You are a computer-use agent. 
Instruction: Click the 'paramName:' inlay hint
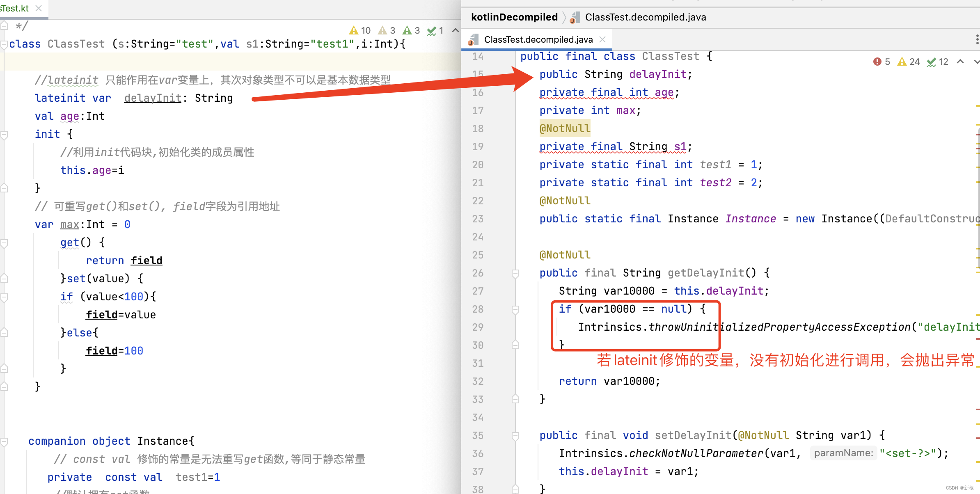point(843,453)
